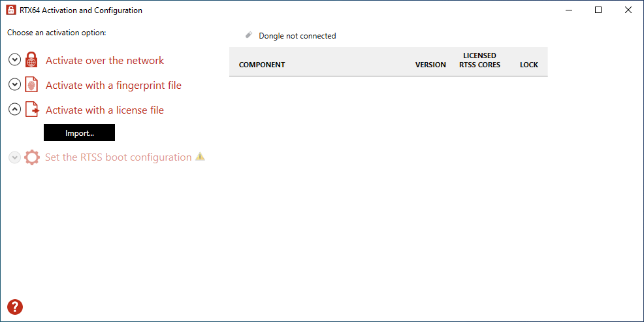Screen dimensions: 644x322
Task: Click the red padlock network activation icon
Action: coord(31,60)
